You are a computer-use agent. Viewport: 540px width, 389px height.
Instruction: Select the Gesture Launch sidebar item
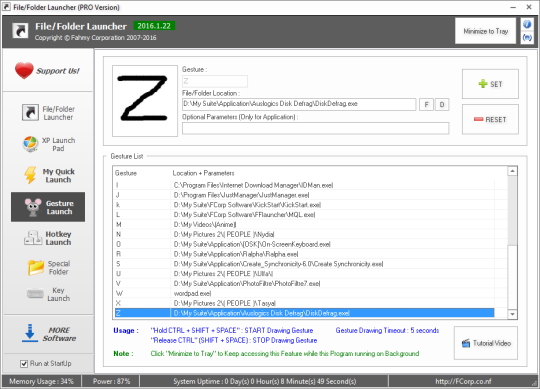48,207
